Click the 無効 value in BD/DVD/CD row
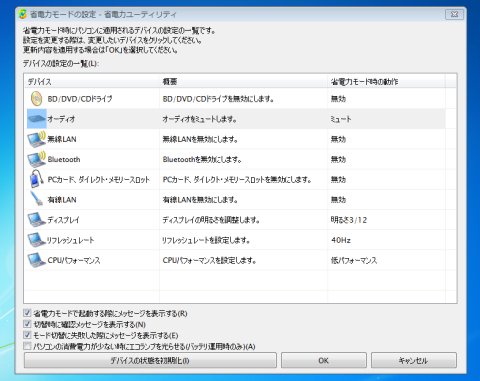 [x=338, y=99]
